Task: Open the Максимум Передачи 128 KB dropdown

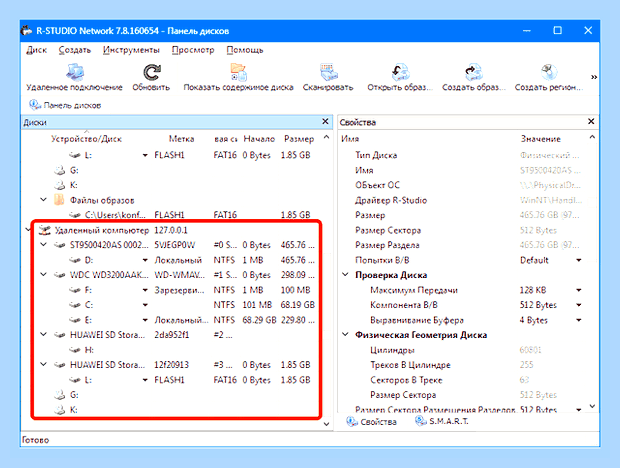Action: 579,291
